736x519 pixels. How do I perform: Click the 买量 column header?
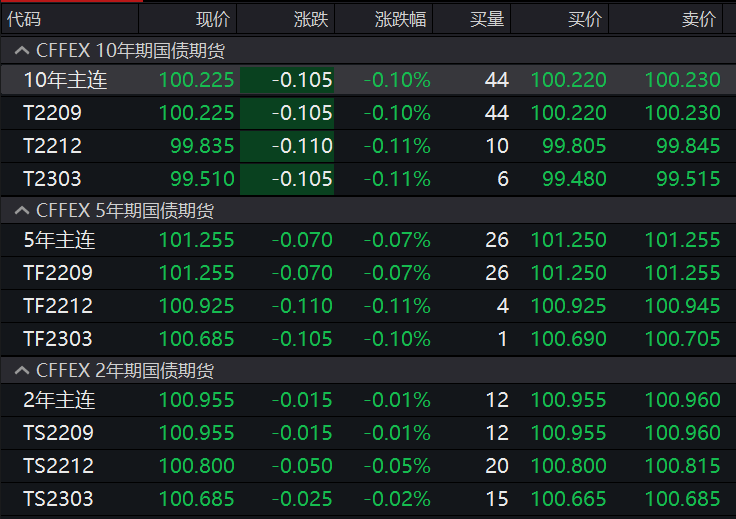[x=487, y=18]
